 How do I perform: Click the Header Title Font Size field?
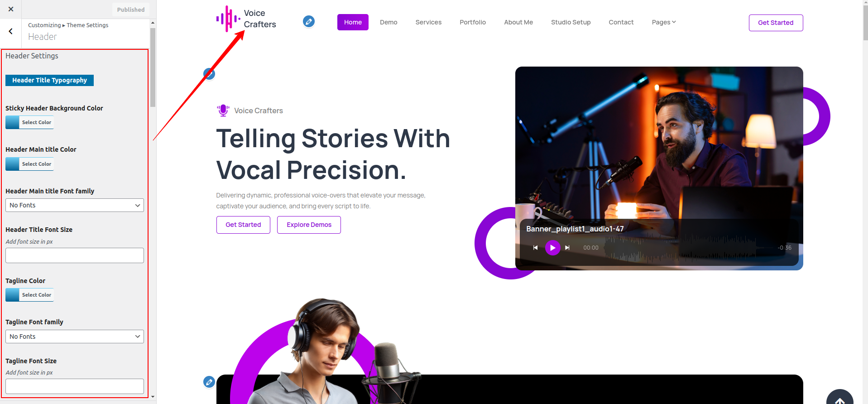click(x=75, y=255)
